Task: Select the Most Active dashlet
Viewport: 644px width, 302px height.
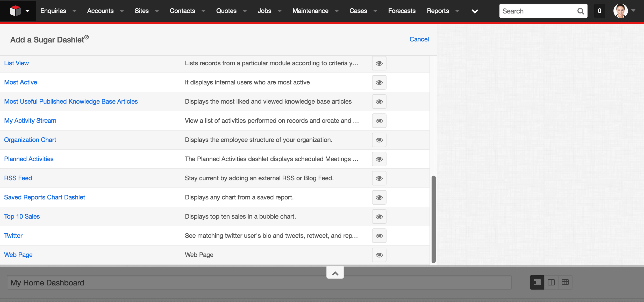Action: [20, 82]
